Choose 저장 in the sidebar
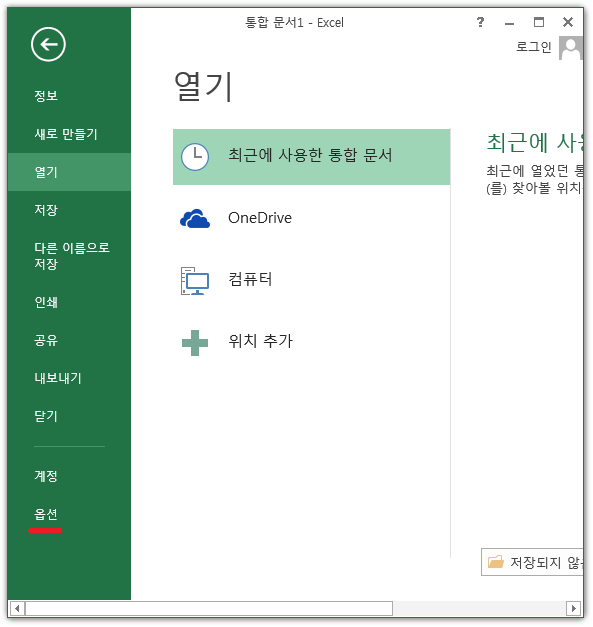 (46, 210)
